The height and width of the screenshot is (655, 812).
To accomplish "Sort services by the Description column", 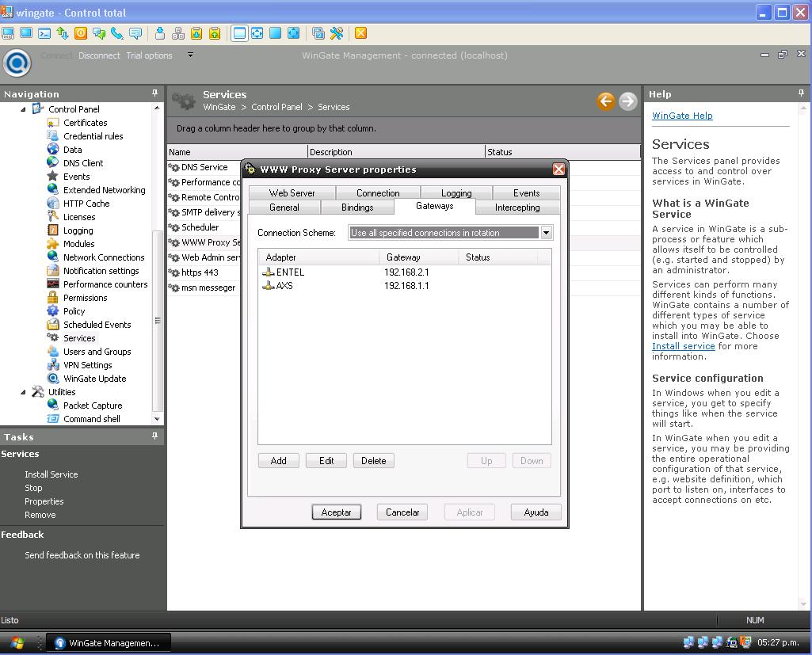I will click(x=396, y=152).
